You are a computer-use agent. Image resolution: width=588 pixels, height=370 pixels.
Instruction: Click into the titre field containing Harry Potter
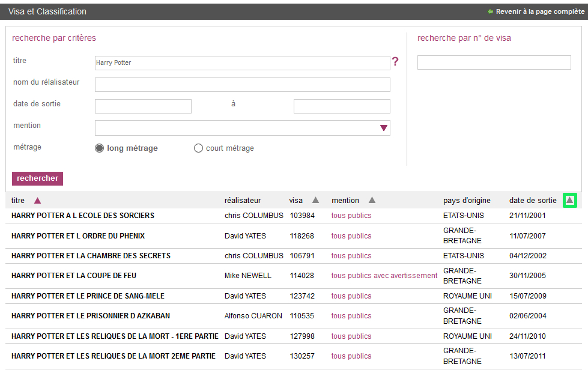[242, 63]
